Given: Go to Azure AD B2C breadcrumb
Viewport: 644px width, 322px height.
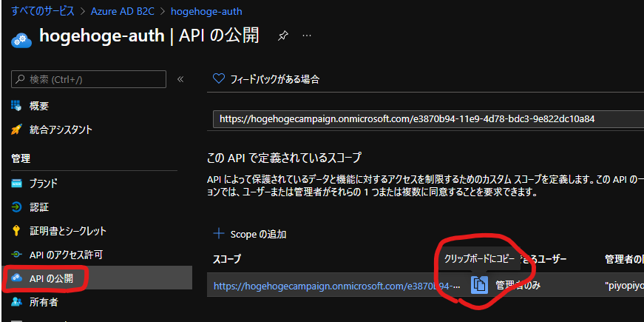Looking at the screenshot, I should pyautogui.click(x=123, y=11).
